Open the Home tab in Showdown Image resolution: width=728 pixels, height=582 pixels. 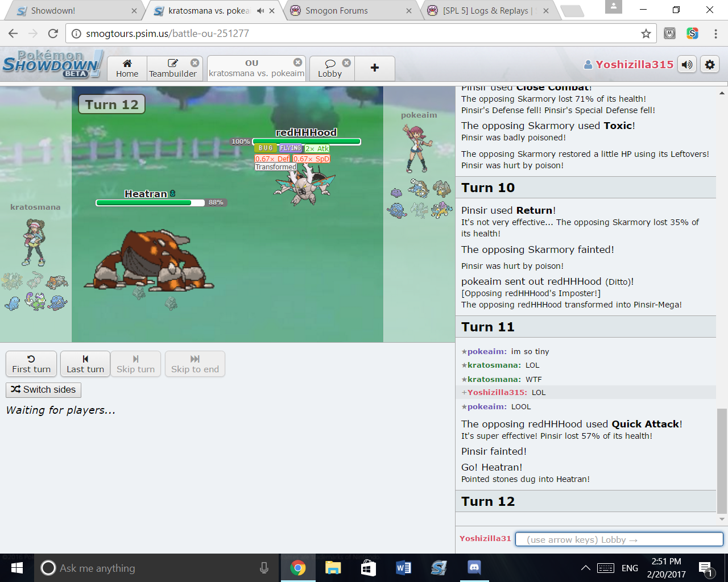127,68
